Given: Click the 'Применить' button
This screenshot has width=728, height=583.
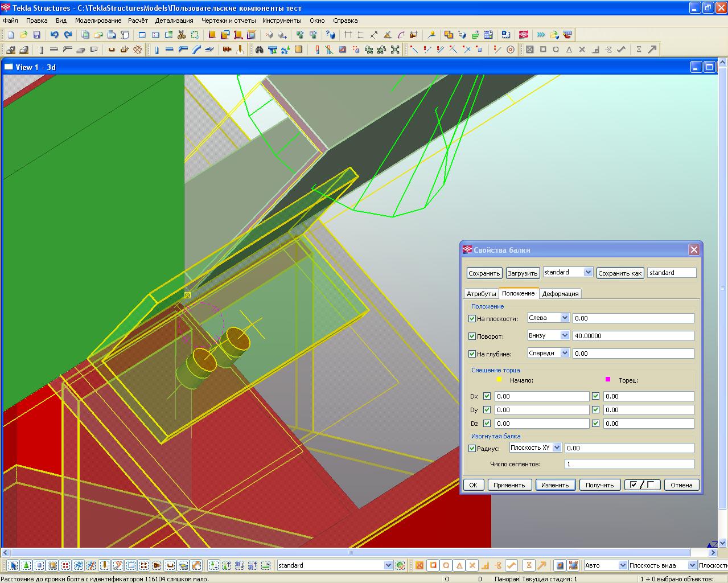Looking at the screenshot, I should [x=509, y=485].
